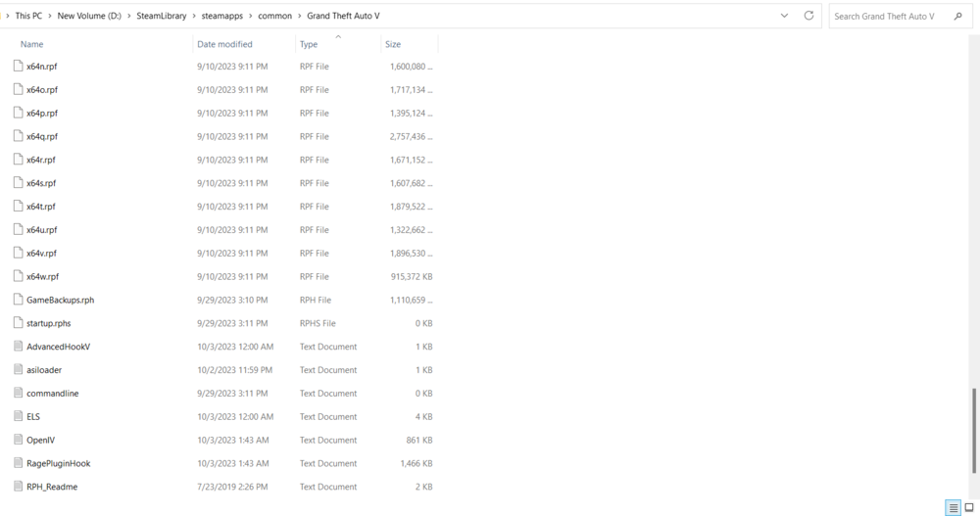Image resolution: width=980 pixels, height=516 pixels.
Task: Switch to details view layout
Action: 954,507
